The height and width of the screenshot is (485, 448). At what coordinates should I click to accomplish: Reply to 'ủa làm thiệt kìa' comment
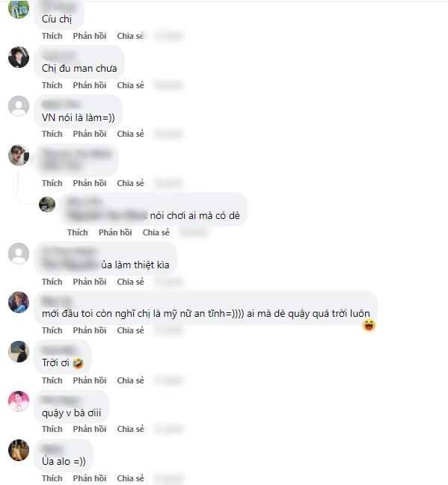(90, 282)
